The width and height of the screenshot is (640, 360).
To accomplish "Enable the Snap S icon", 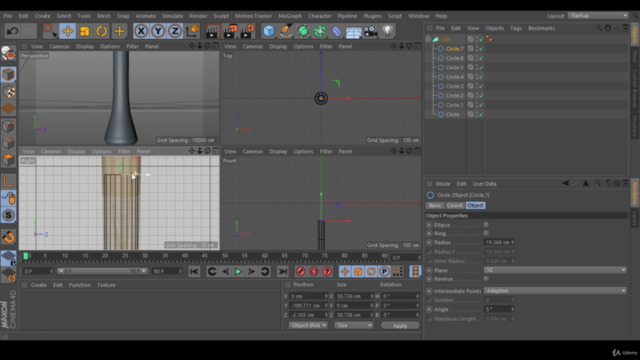I will click(8, 215).
